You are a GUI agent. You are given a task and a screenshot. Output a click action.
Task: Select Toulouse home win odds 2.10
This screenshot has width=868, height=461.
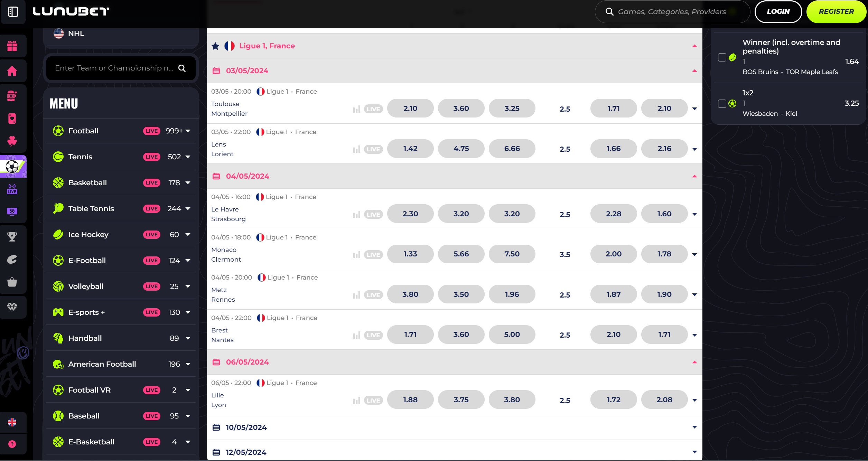coord(410,109)
